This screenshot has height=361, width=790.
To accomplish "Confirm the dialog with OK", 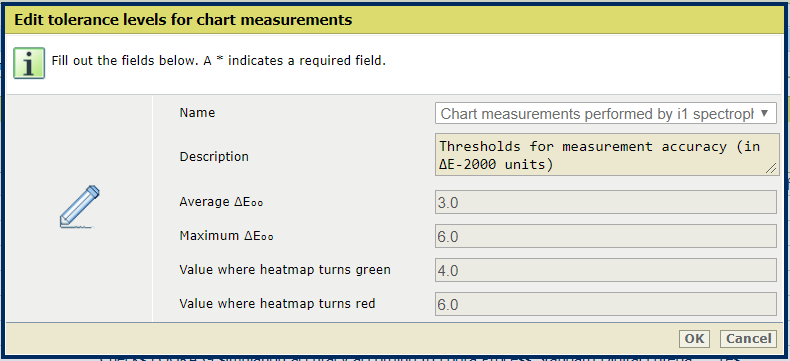I will [x=694, y=339].
